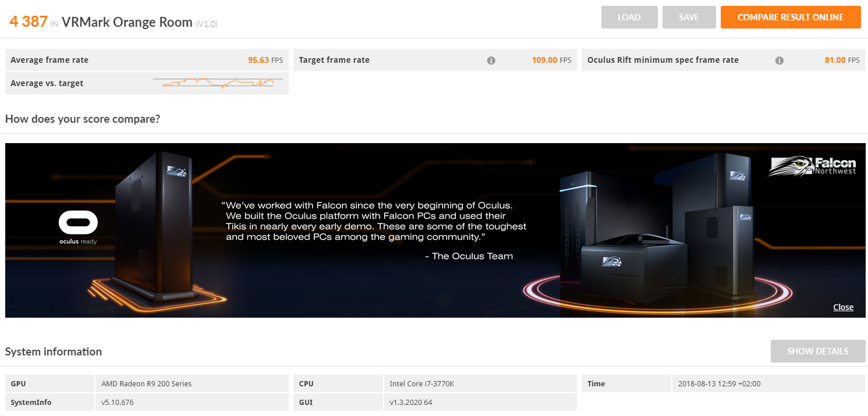This screenshot has width=868, height=416.
Task: Click the 2018-08-13 12:59 time value
Action: tap(720, 383)
